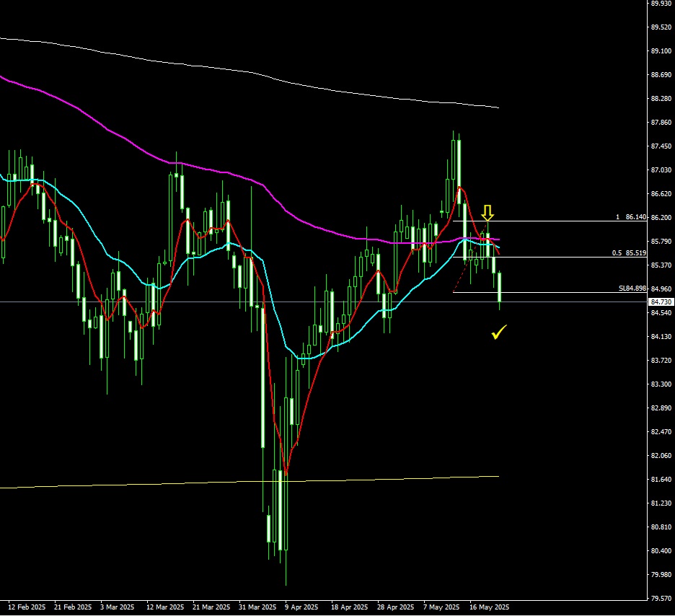Click the 12 Feb 2025 date label
Screen dimensions: 675x616
click(x=27, y=607)
